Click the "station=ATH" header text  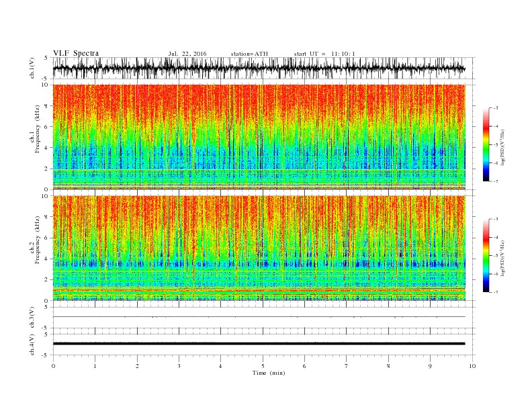click(249, 54)
